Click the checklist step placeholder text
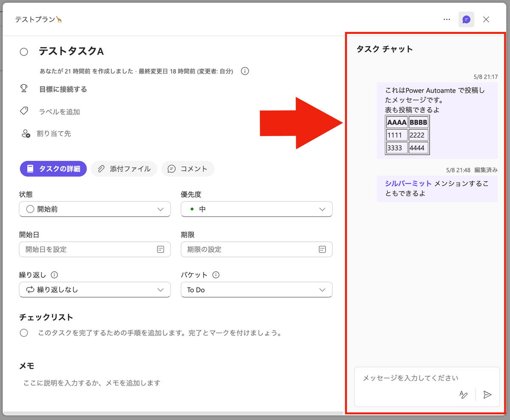 coord(160,333)
